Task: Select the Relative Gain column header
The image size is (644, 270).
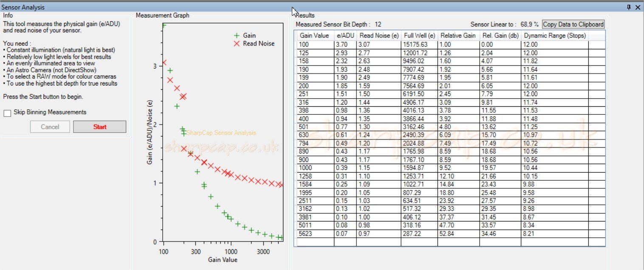Action: (458, 35)
